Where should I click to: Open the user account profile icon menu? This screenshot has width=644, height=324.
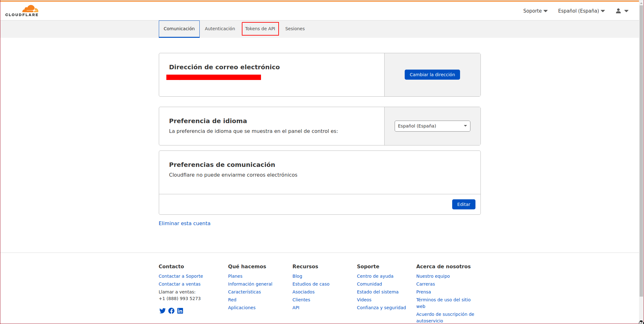(x=622, y=11)
